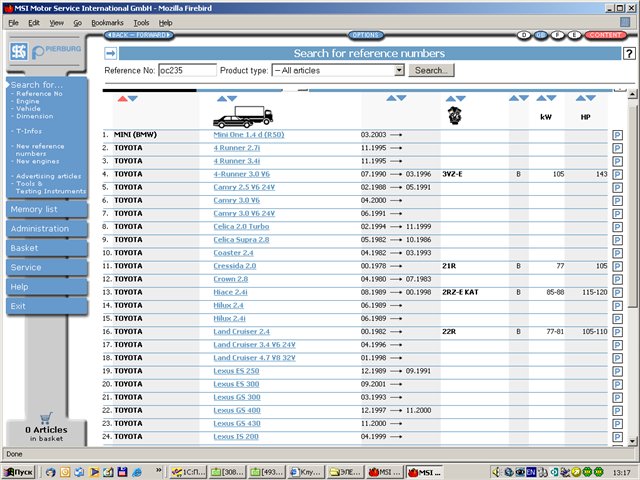640x480 pixels.
Task: Open the Go menu
Action: click(x=78, y=23)
